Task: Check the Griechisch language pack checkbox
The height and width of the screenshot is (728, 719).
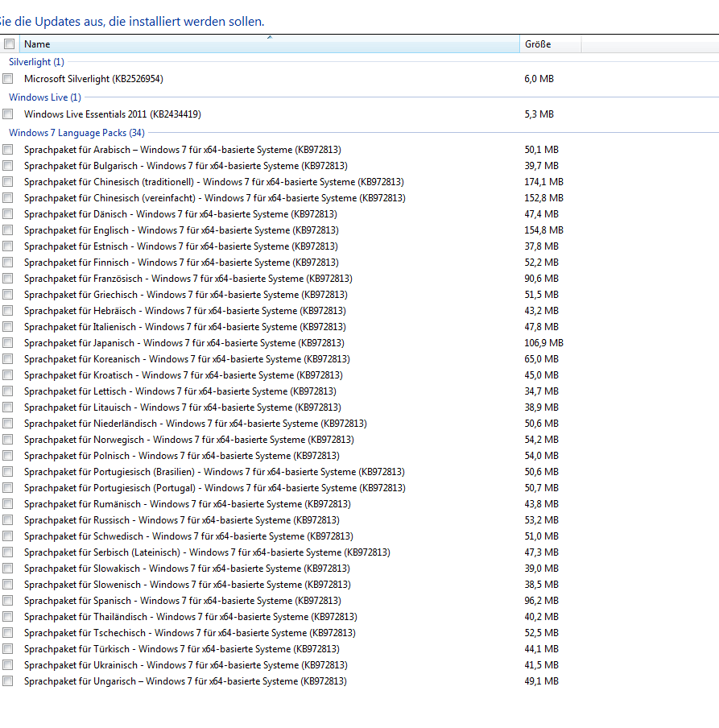Action: click(x=7, y=295)
